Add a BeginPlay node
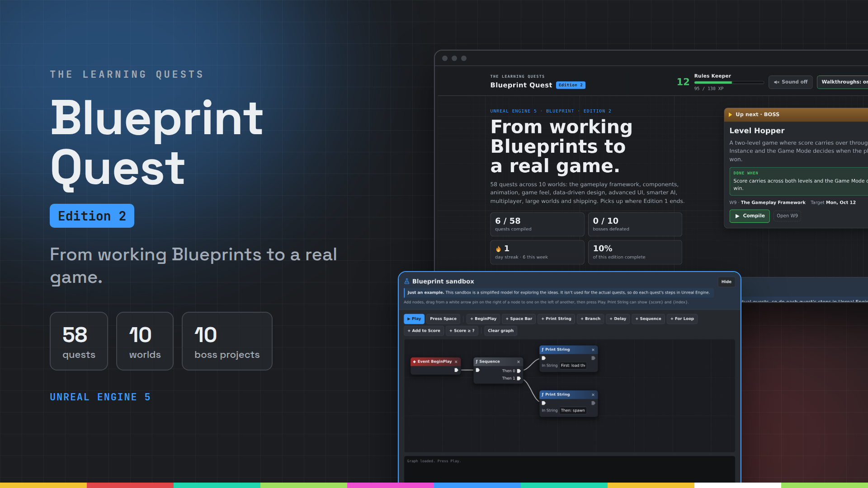Screen dimensions: 868x488 click(x=483, y=319)
